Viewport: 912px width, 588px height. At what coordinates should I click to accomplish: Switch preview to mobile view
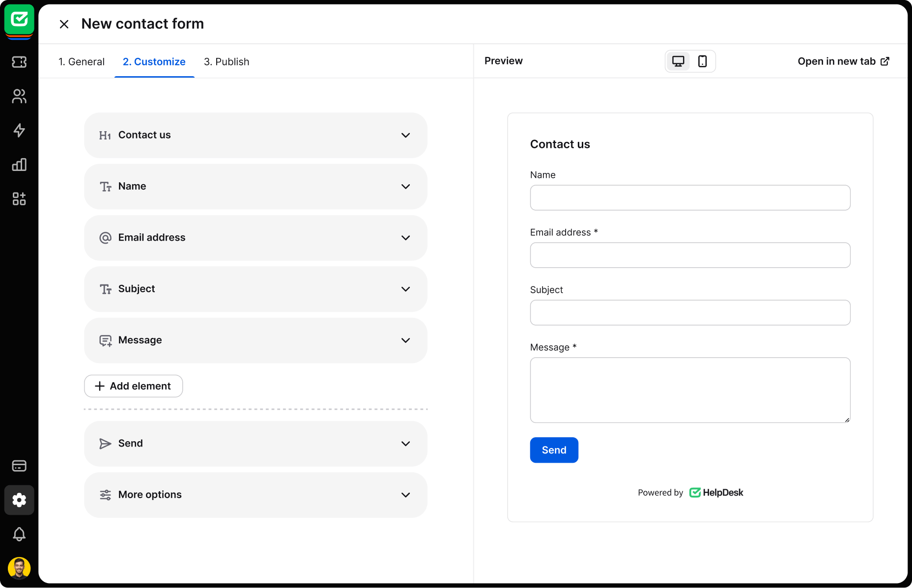(702, 61)
